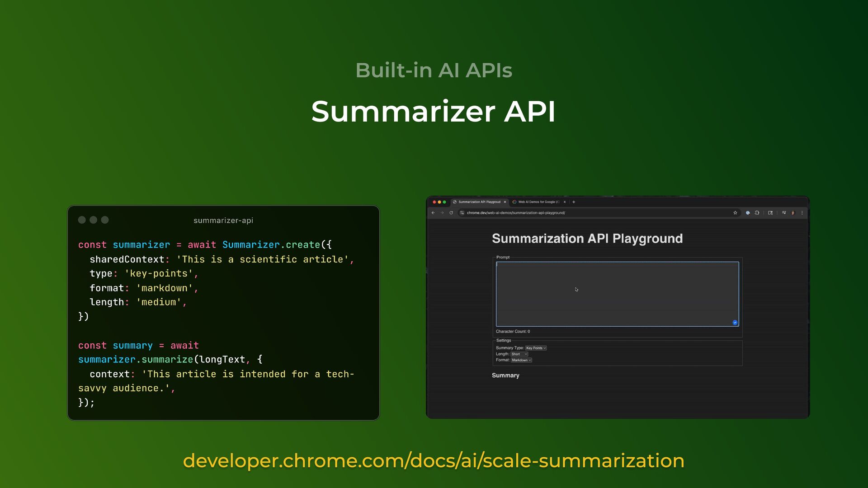
Task: Click summarizer.summarize(longText code line
Action: point(170,360)
